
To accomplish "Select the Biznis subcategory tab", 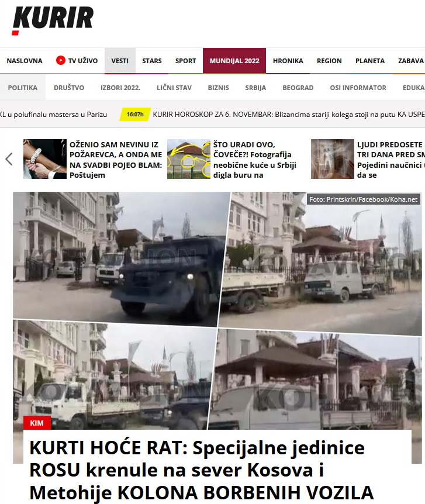I will (x=218, y=88).
